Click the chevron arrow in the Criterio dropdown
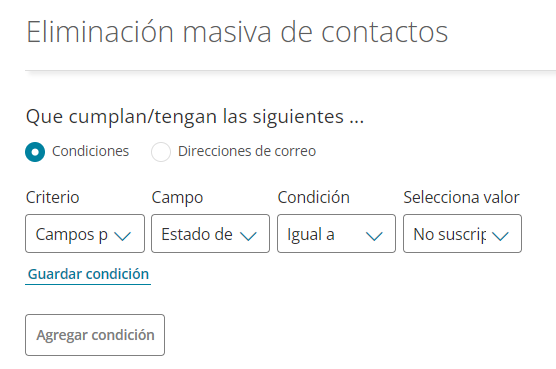 tap(123, 236)
